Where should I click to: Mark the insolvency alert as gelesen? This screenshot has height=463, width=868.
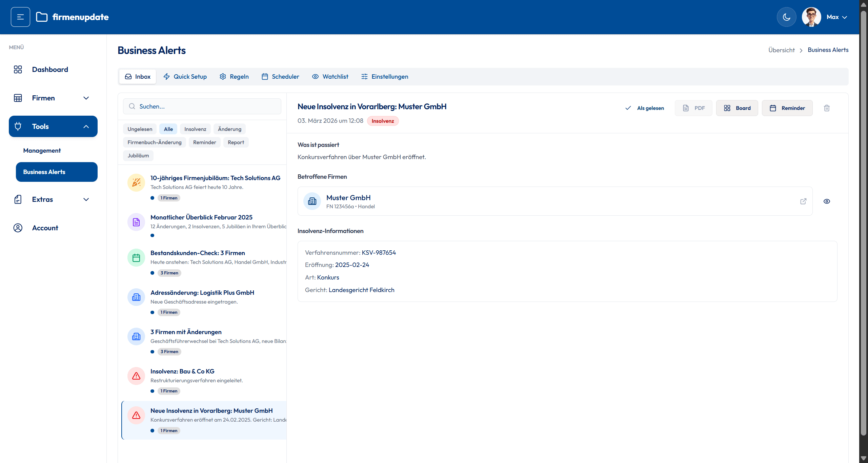coord(644,108)
